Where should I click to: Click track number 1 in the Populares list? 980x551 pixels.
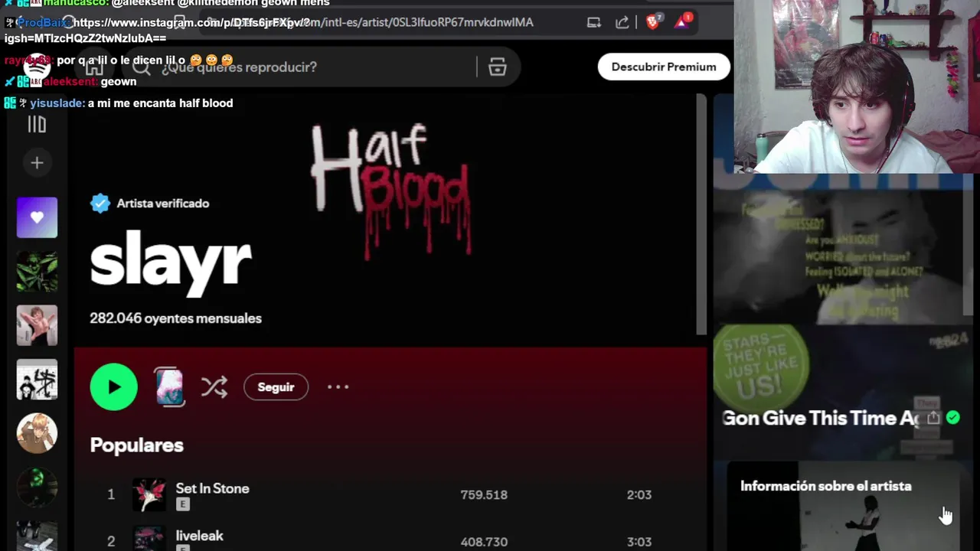coord(111,495)
